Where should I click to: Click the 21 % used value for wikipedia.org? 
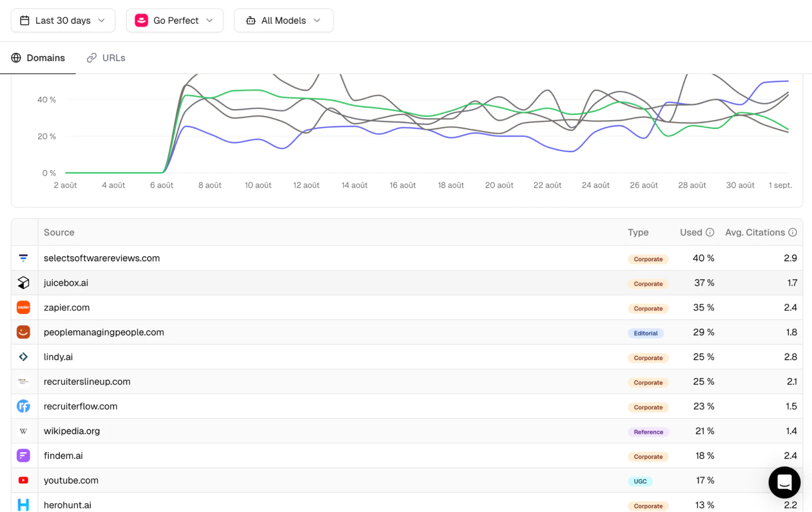pos(705,431)
